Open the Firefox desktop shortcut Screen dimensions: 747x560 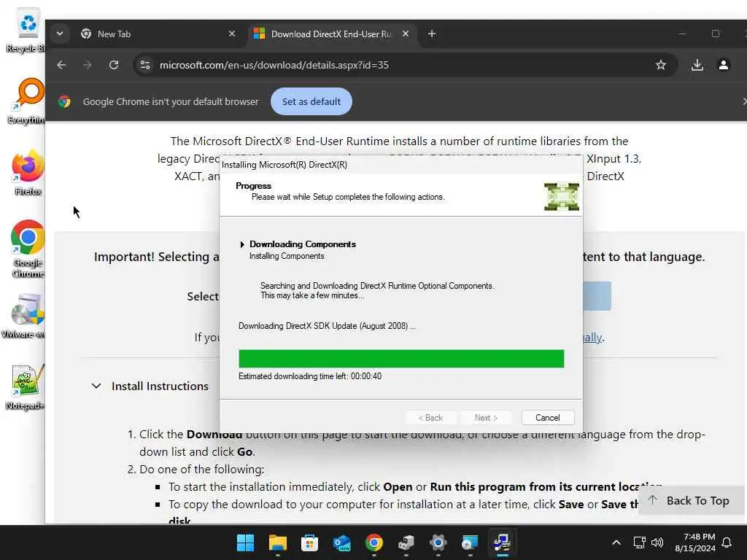pos(28,173)
